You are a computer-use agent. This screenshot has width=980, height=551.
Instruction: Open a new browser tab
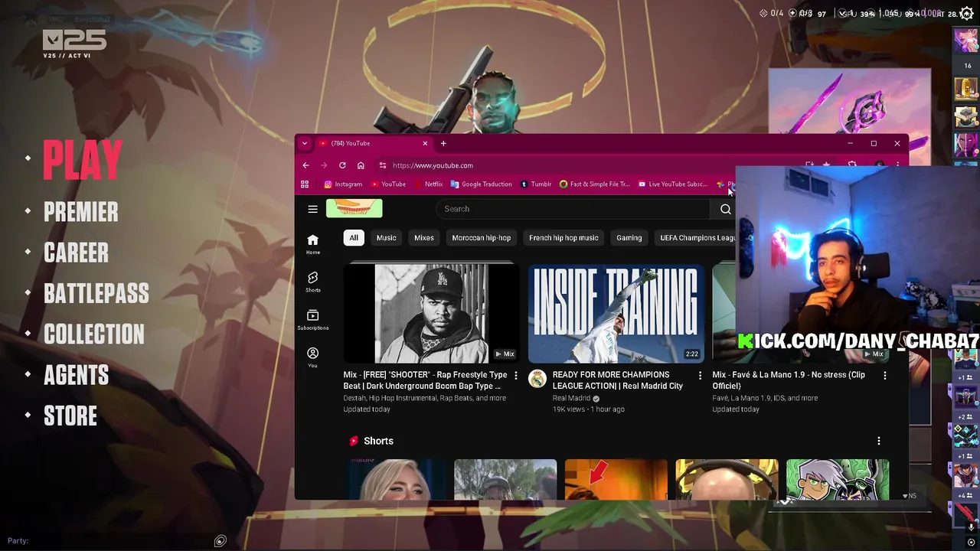443,143
